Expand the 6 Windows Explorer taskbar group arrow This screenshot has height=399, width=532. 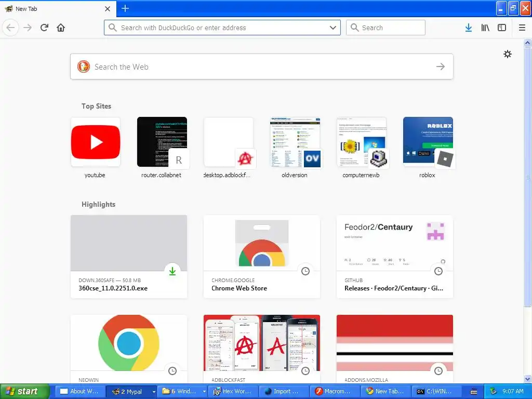tap(204, 392)
